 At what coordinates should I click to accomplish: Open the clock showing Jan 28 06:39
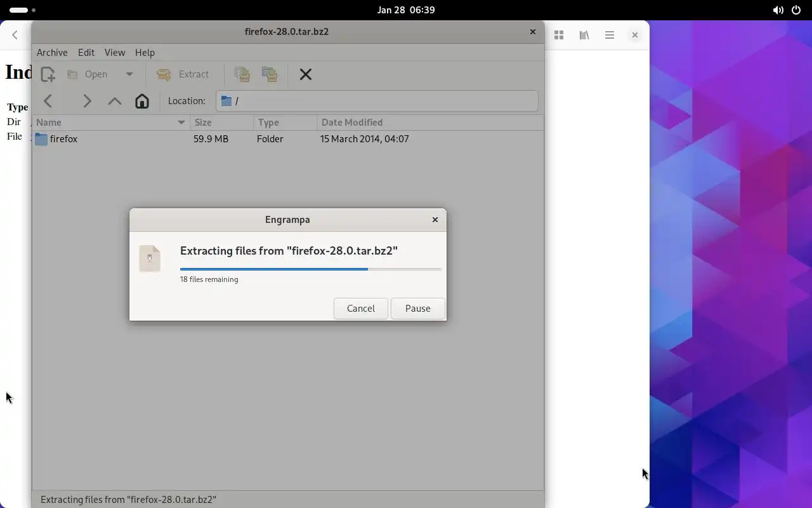406,10
